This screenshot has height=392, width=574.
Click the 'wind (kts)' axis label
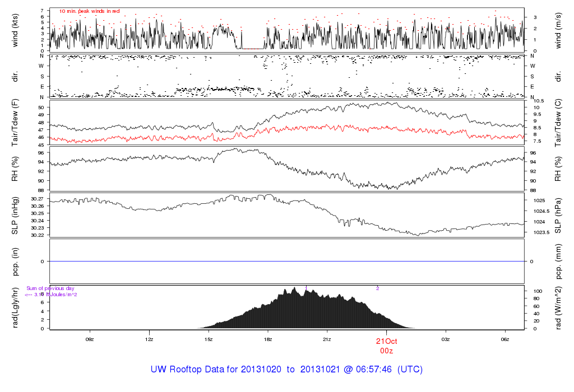click(15, 30)
